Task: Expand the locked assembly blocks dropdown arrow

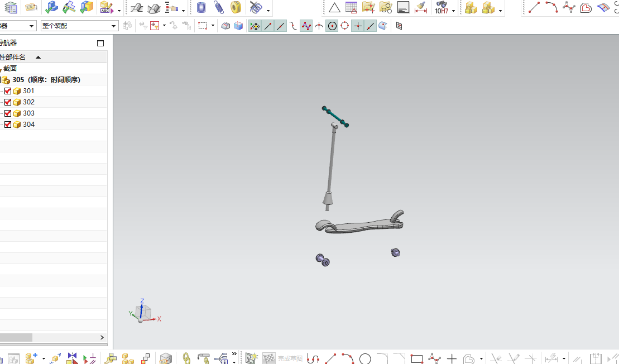Action: click(500, 10)
